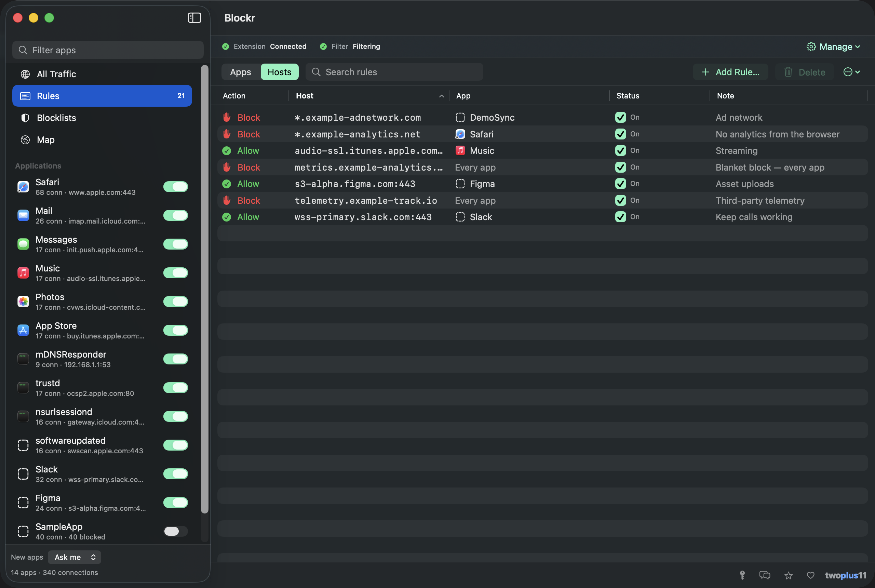
Task: Select the Hosts tab
Action: click(279, 72)
